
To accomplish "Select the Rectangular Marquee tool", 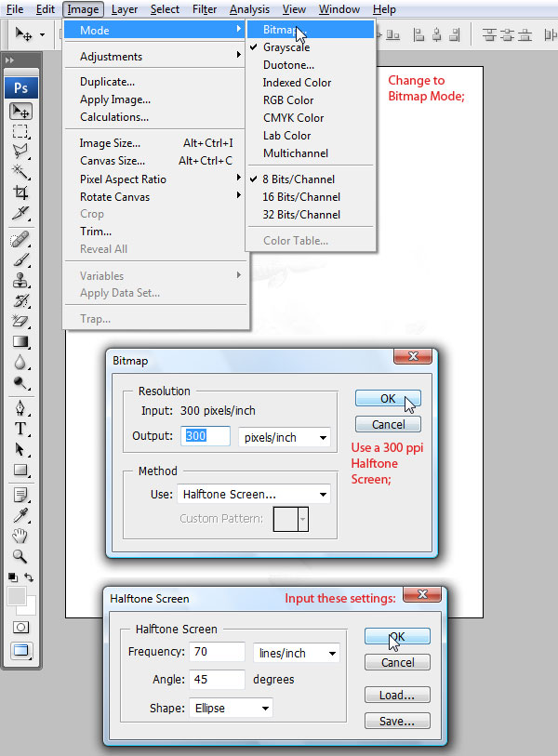I will coord(20,132).
